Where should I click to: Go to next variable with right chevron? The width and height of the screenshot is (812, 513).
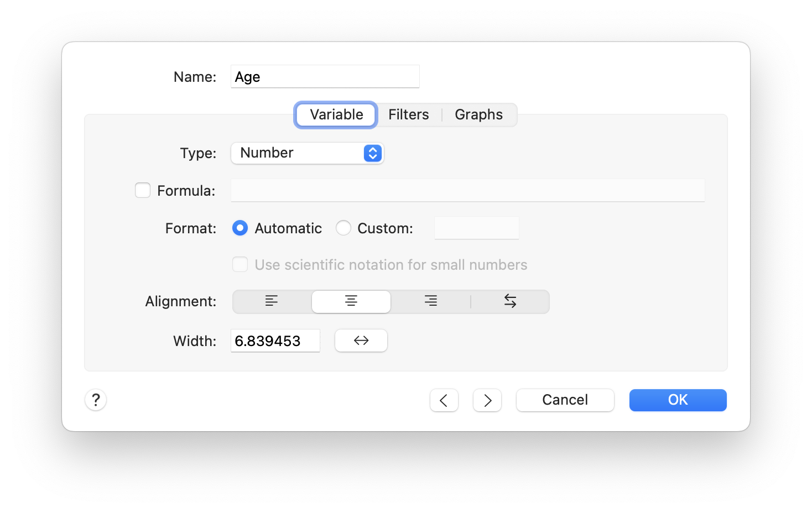(x=487, y=400)
